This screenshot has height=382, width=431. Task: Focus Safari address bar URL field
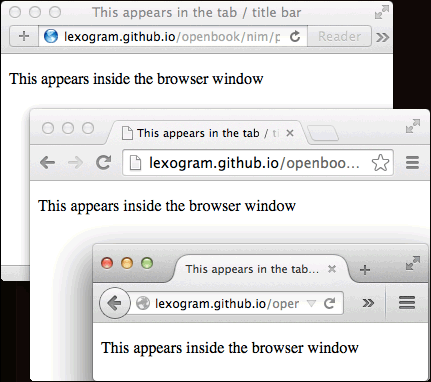pos(172,36)
